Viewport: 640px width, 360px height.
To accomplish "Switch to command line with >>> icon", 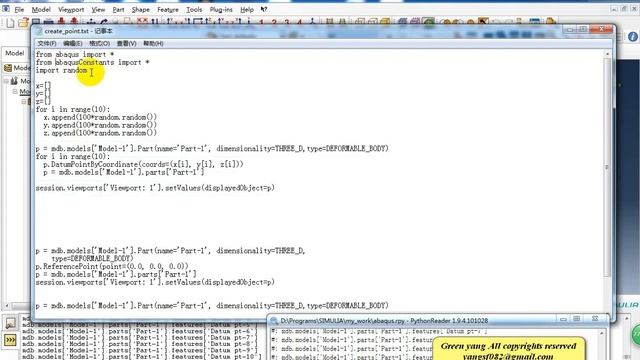I will 10,340.
